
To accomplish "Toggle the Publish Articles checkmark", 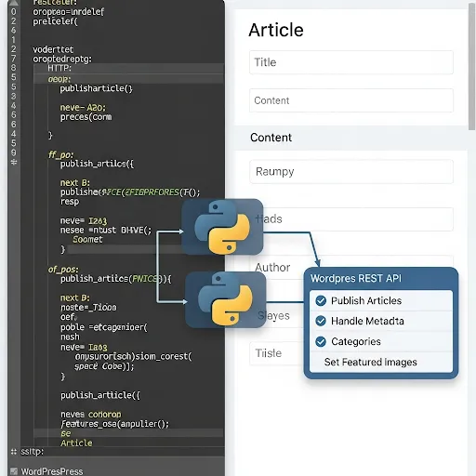I will tap(321, 300).
